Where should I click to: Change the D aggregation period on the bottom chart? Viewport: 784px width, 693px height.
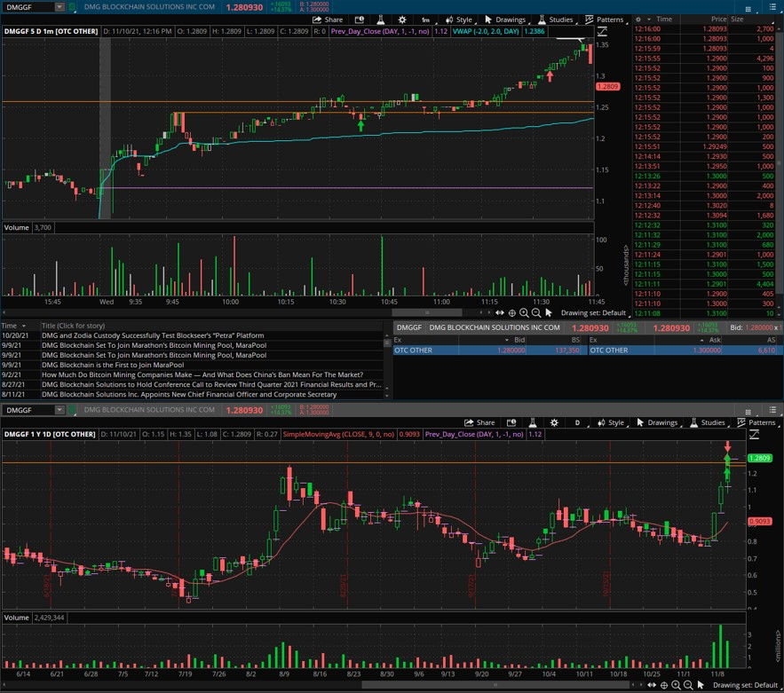click(577, 423)
